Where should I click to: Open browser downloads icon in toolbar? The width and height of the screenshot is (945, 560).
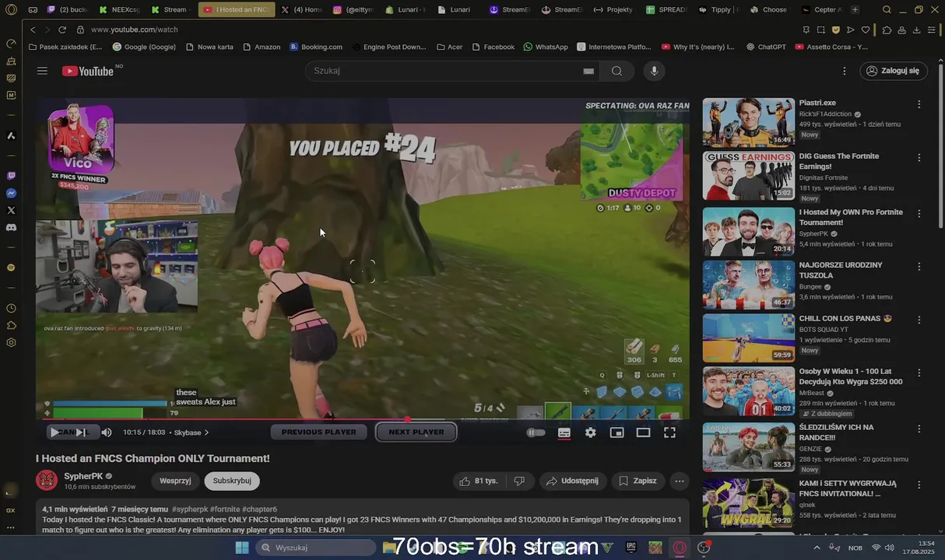click(916, 30)
